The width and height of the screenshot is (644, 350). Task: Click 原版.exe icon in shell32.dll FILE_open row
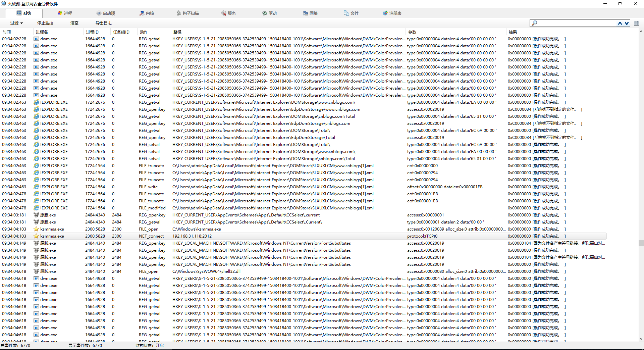tap(36, 271)
